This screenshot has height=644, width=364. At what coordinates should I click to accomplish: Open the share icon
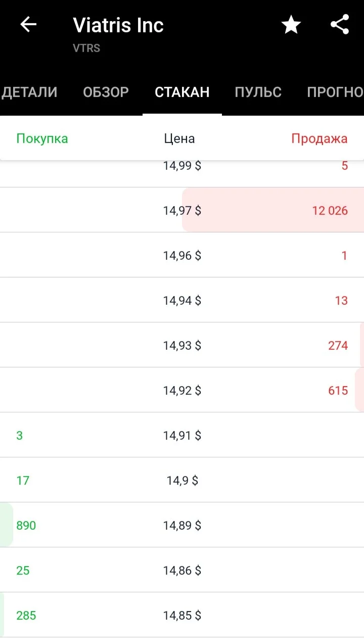340,25
